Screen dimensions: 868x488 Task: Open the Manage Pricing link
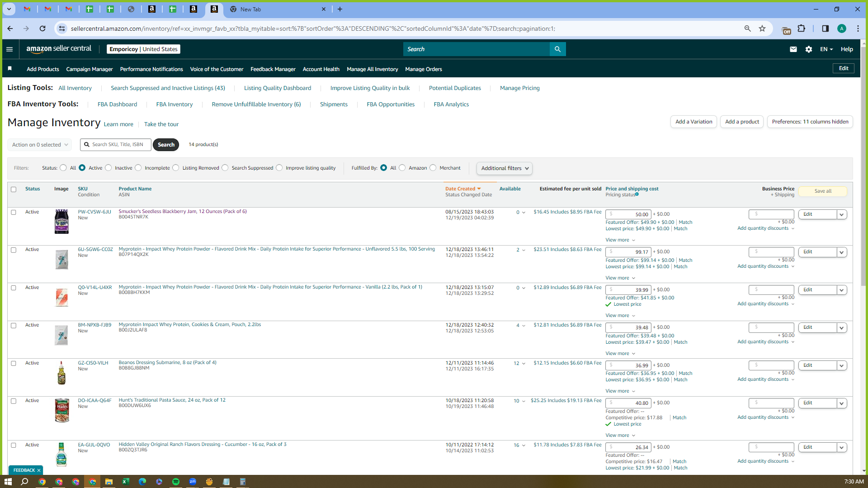pos(520,88)
